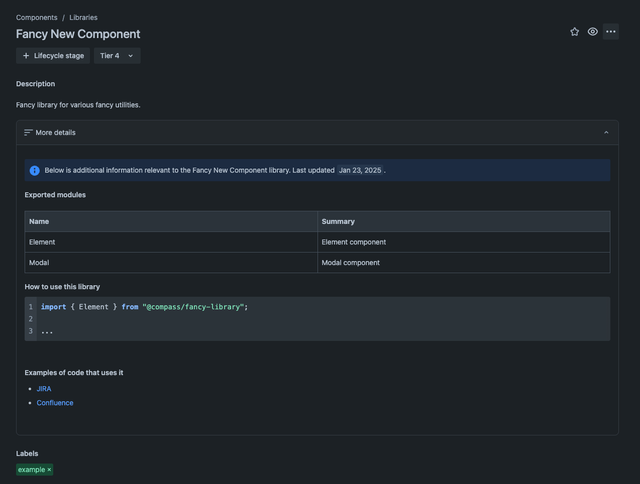Viewport: 640px width, 484px height.
Task: Remove the example label via its x
Action: [49, 470]
